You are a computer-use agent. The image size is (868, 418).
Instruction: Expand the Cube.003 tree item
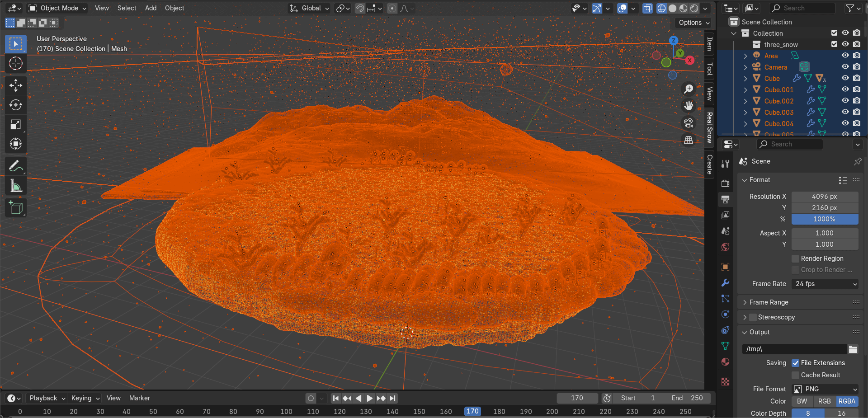745,112
